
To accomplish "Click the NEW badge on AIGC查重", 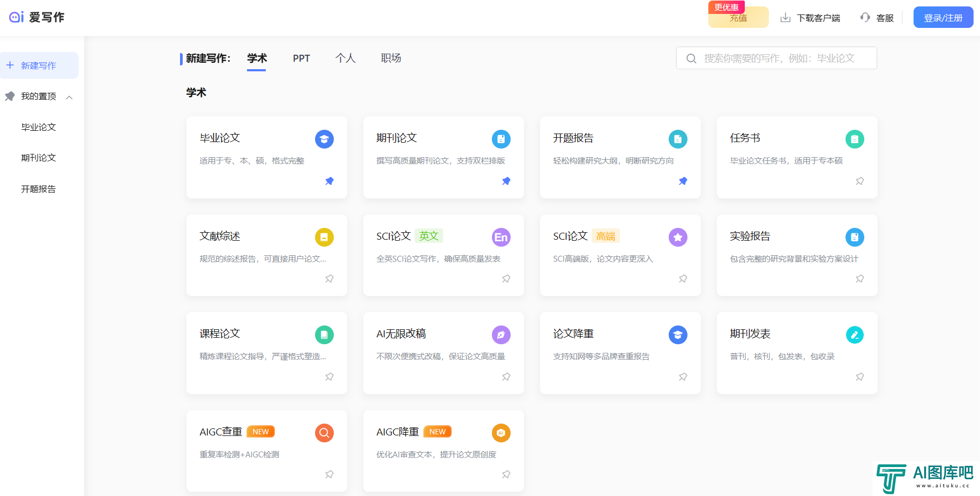I will click(x=260, y=432).
